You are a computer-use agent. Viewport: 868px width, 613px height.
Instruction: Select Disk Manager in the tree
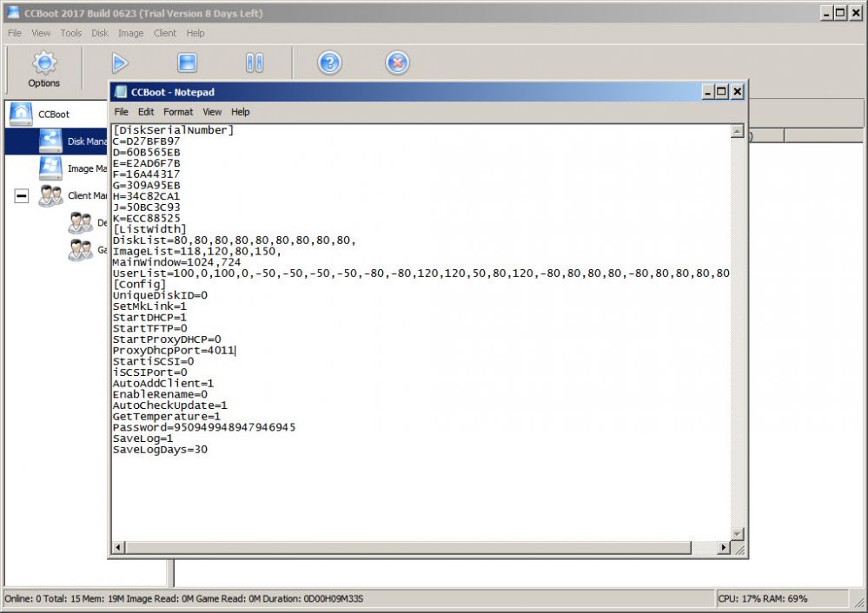click(50, 141)
